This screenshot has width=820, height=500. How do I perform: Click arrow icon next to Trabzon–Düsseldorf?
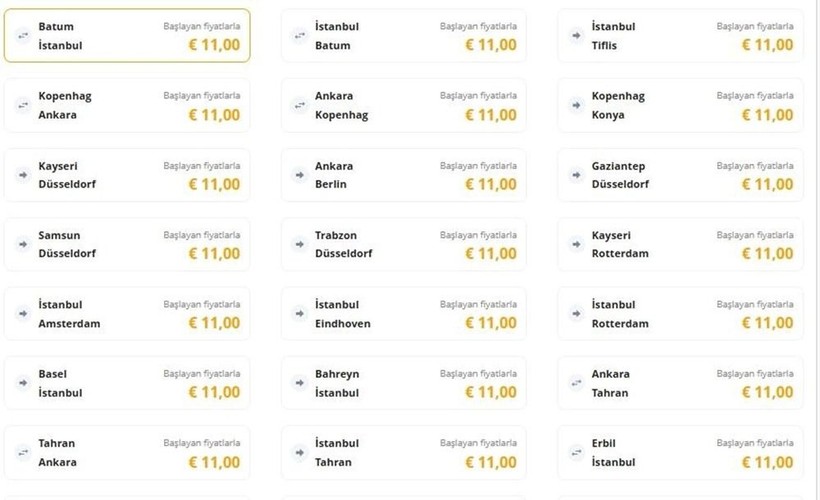300,244
